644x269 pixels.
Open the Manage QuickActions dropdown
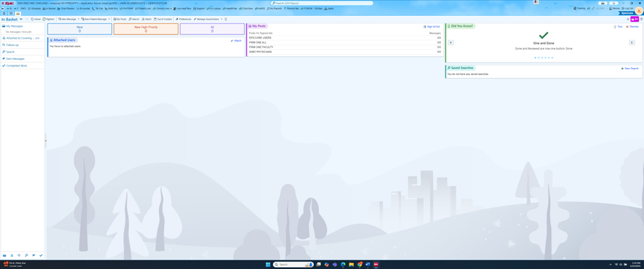pos(221,19)
